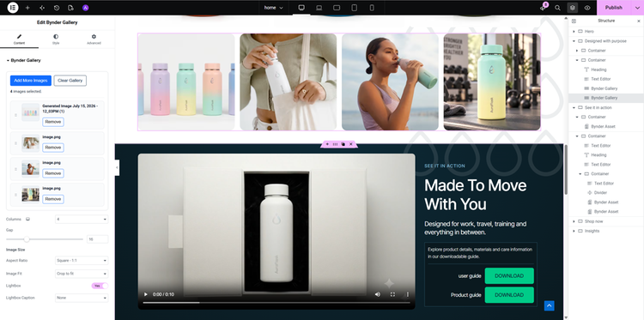Close the Structure panel
The width and height of the screenshot is (644, 320).
(638, 21)
